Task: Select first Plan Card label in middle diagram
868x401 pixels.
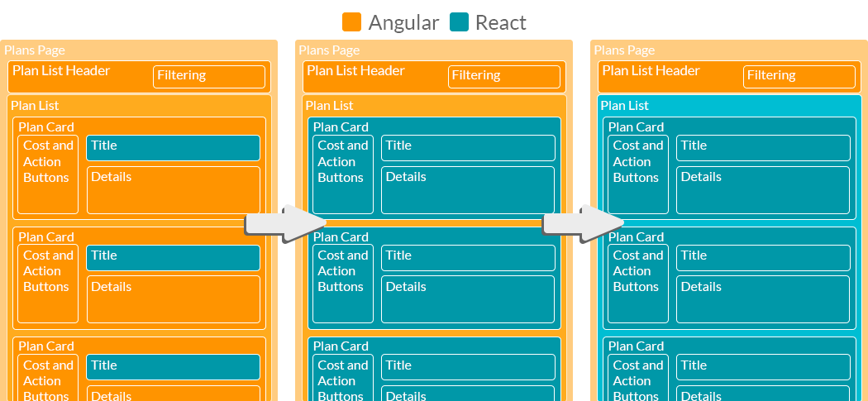Action: tap(341, 127)
